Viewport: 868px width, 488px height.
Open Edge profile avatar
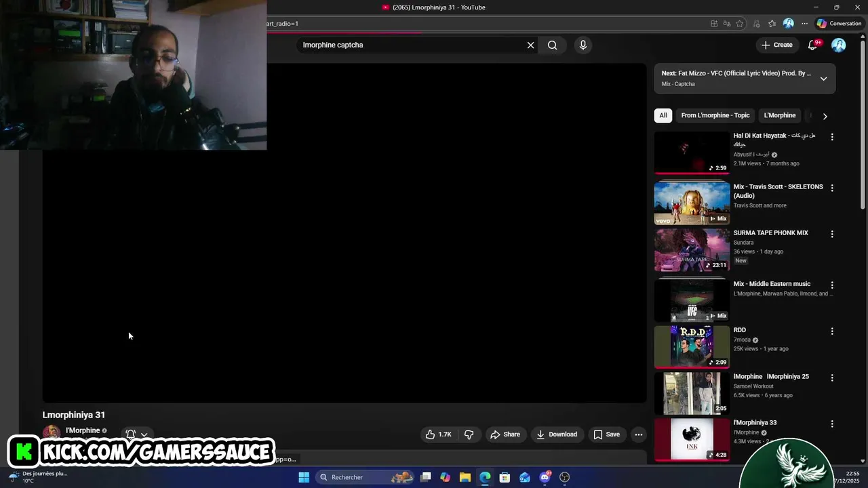pos(788,24)
